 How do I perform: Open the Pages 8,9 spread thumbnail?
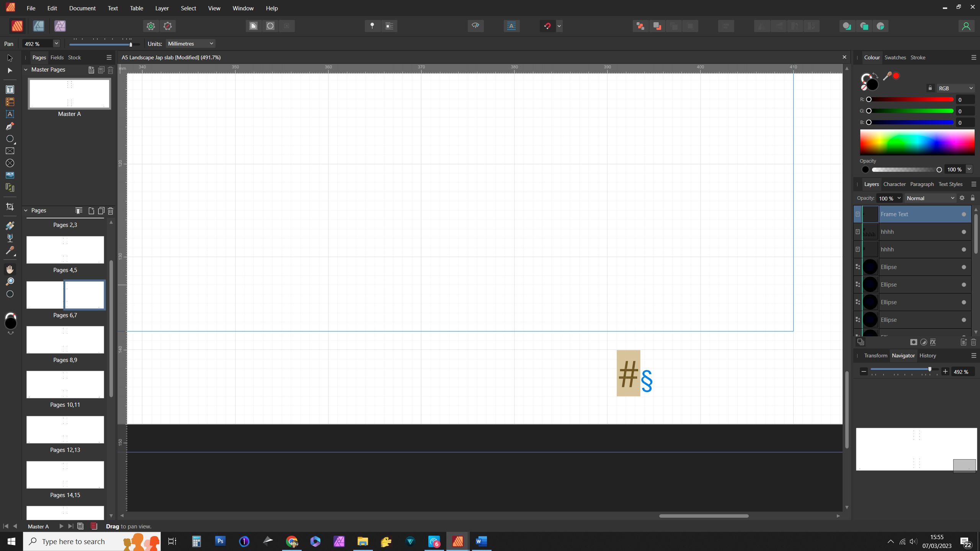(x=65, y=340)
